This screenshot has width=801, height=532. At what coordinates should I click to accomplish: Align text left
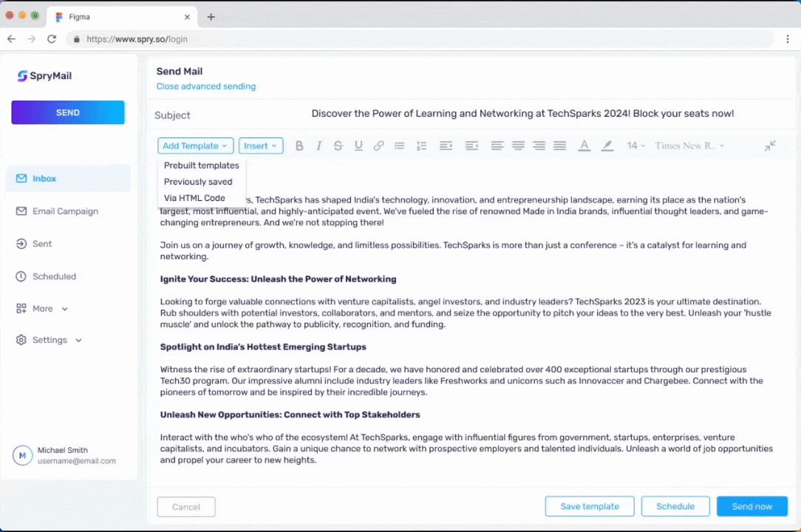tap(497, 146)
